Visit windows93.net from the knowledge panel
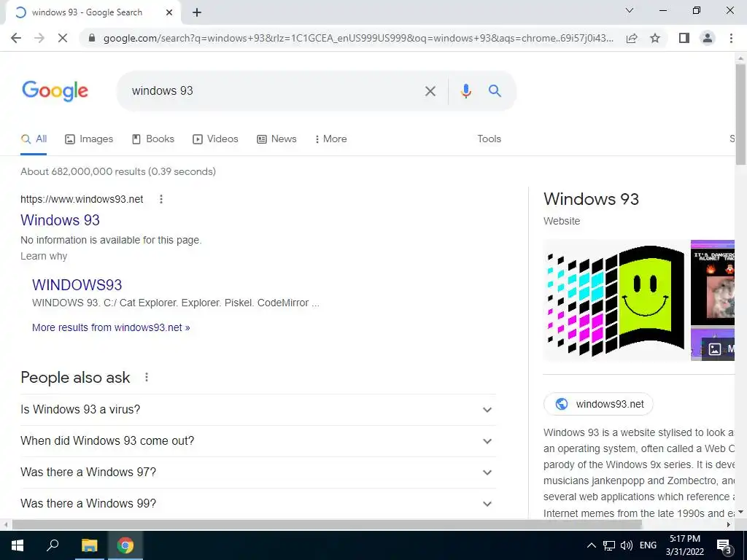The image size is (747, 560). (598, 404)
